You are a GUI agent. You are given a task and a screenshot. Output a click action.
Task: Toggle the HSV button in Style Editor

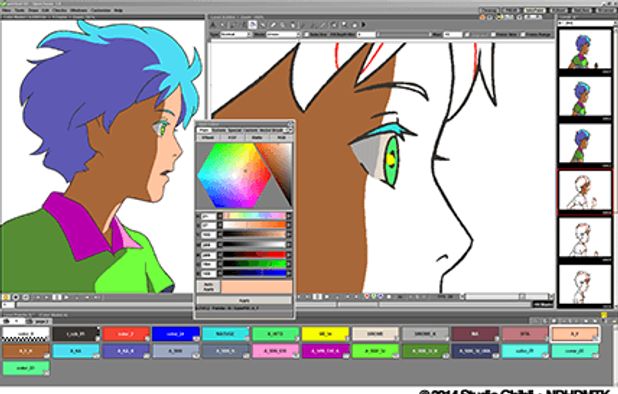click(x=233, y=138)
